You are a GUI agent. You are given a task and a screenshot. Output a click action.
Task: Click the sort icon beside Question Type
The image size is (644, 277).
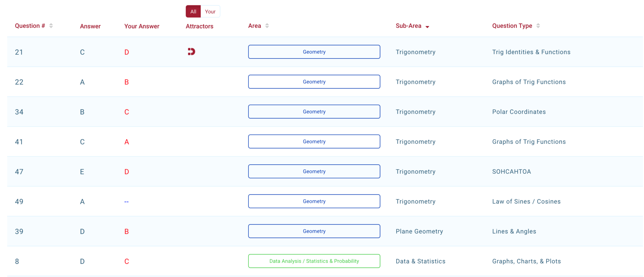[x=538, y=26]
